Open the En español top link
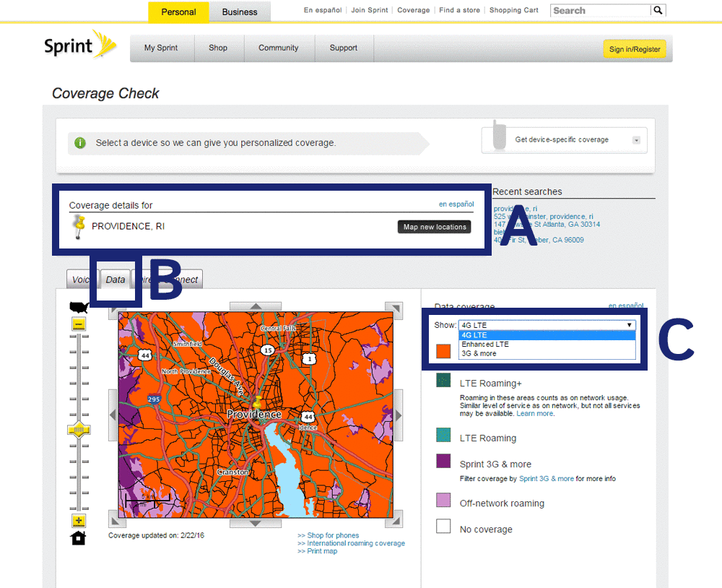The height and width of the screenshot is (588, 722). click(323, 10)
